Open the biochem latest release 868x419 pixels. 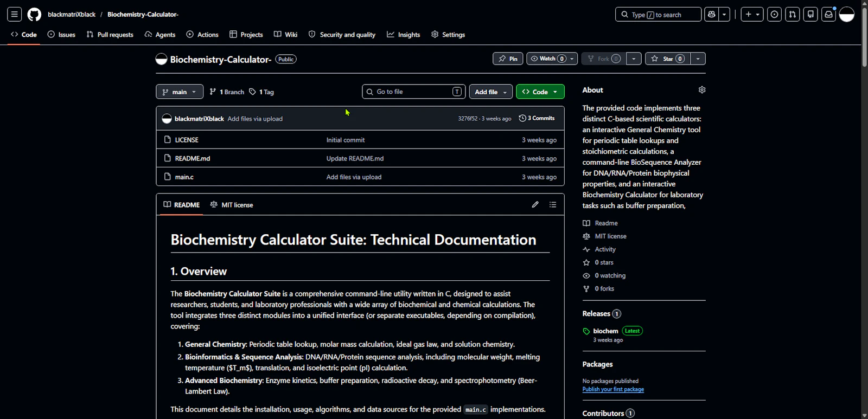pyautogui.click(x=605, y=331)
